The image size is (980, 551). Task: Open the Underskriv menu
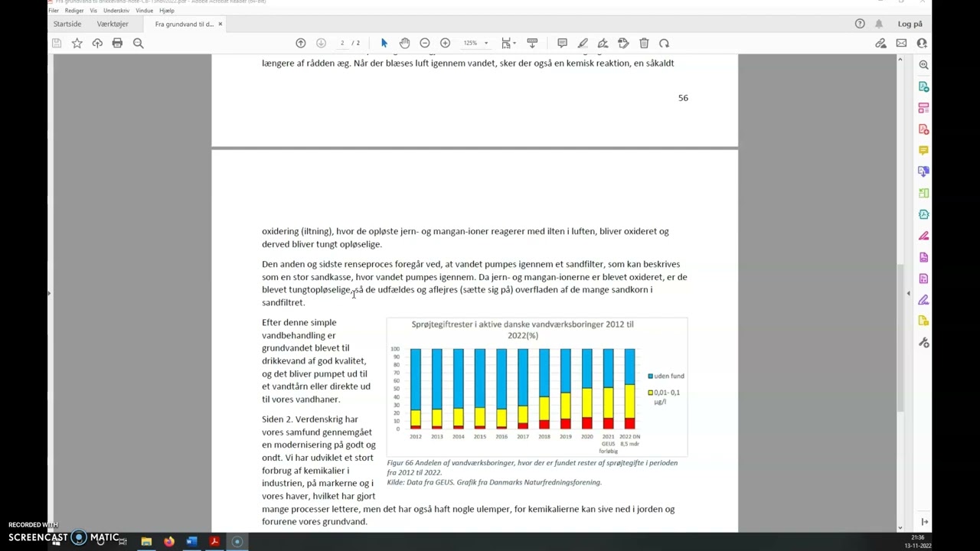tap(116, 11)
